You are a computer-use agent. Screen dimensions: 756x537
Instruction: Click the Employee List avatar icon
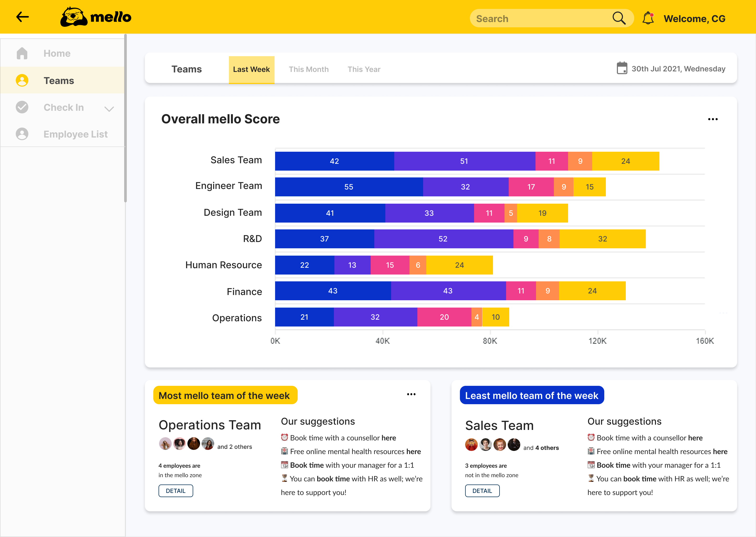[x=22, y=134]
